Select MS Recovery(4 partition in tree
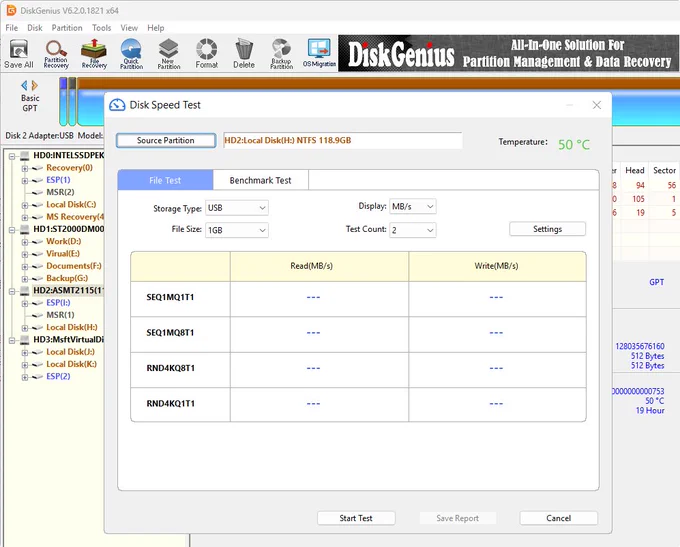 (x=75, y=217)
